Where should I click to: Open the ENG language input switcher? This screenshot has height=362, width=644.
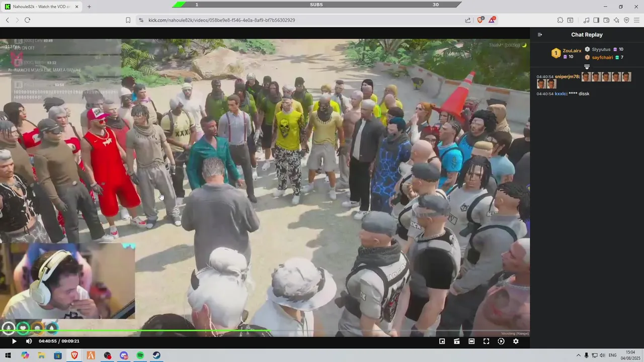click(612, 355)
